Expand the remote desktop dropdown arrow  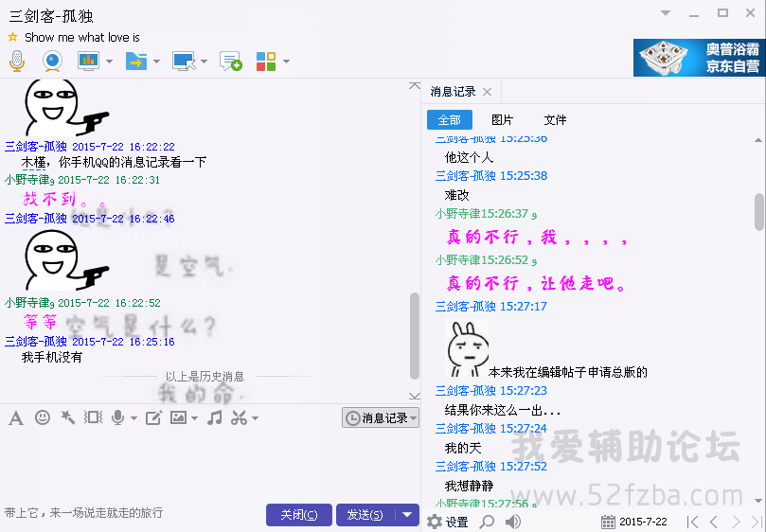205,62
